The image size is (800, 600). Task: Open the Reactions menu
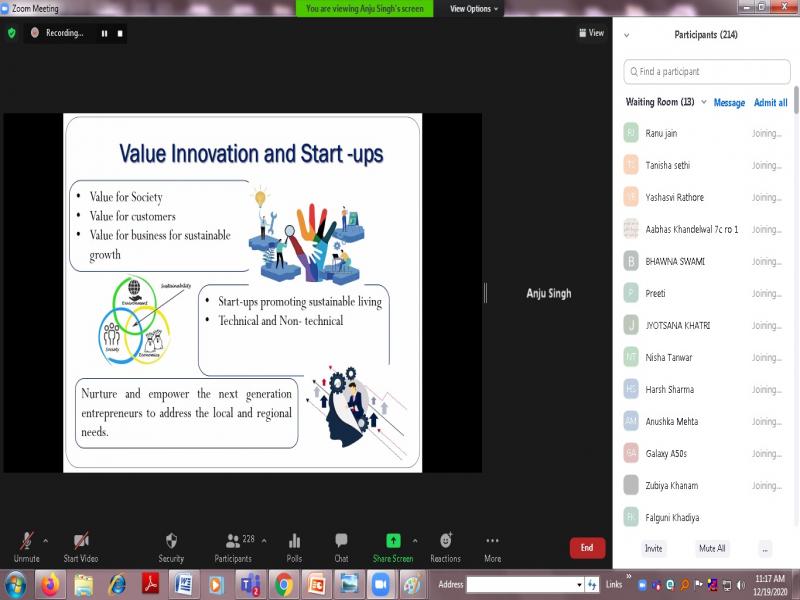coord(445,541)
